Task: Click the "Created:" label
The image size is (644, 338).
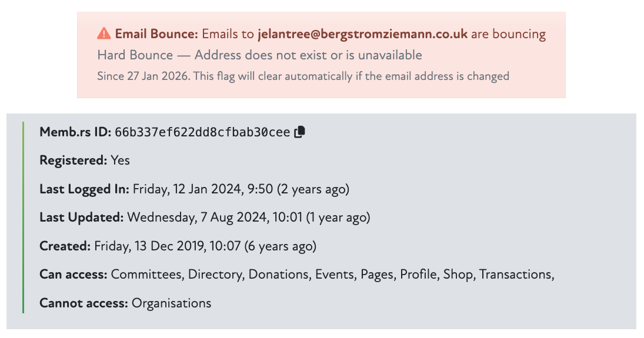Action: 65,246
